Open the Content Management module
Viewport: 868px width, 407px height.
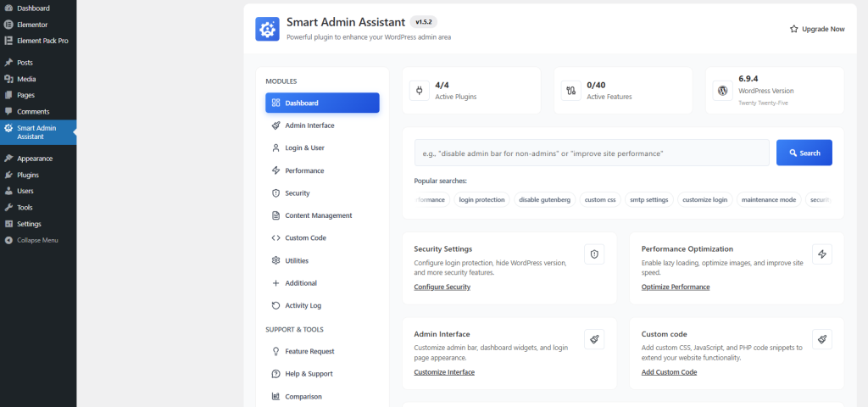[322, 215]
